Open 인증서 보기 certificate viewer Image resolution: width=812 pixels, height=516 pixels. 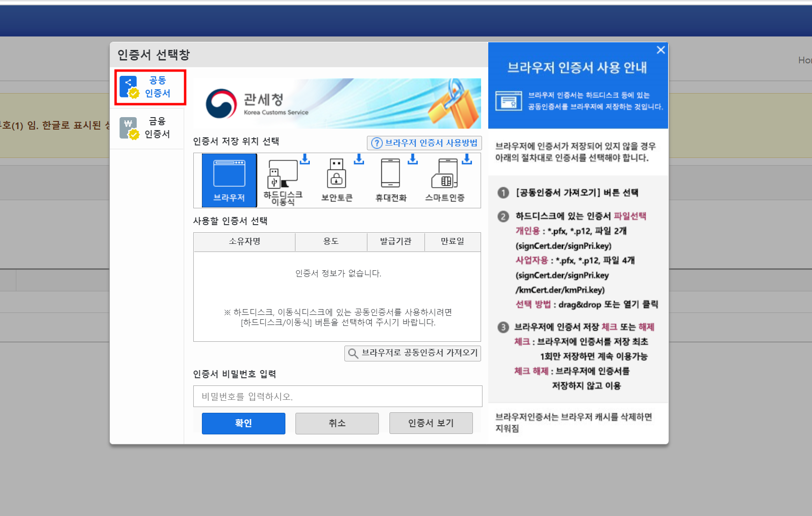pos(431,423)
